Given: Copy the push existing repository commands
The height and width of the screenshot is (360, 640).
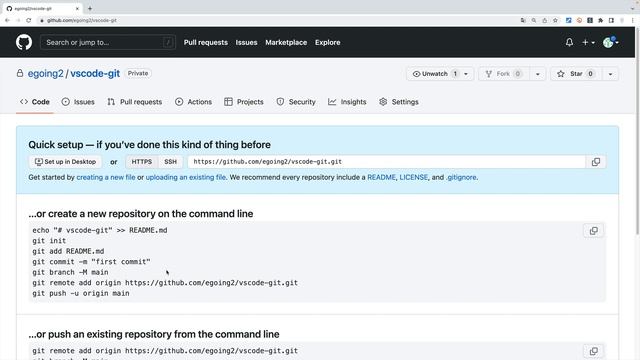Looking at the screenshot, I should tap(593, 351).
